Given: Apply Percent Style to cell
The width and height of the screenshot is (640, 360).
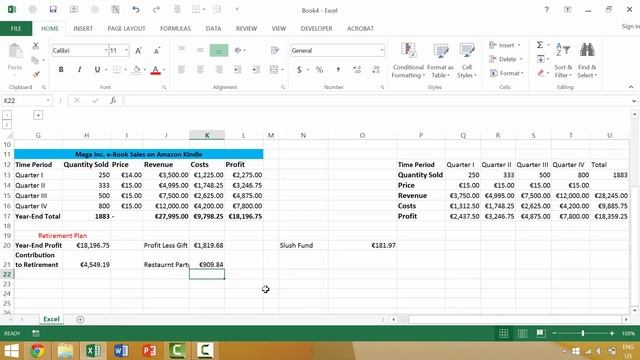Looking at the screenshot, I should pos(319,70).
